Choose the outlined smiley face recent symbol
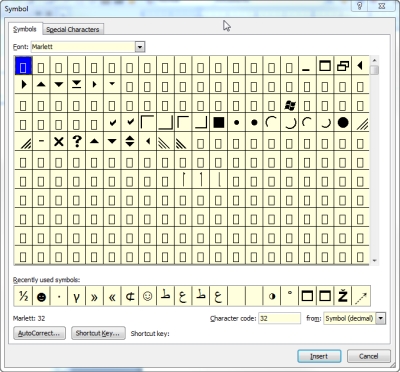Image resolution: width=400 pixels, height=372 pixels. [x=147, y=296]
